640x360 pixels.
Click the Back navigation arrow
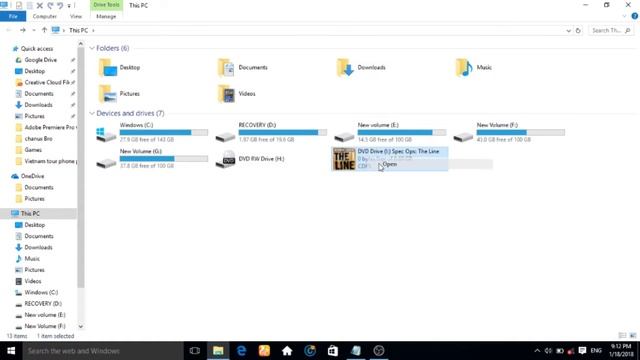point(9,30)
